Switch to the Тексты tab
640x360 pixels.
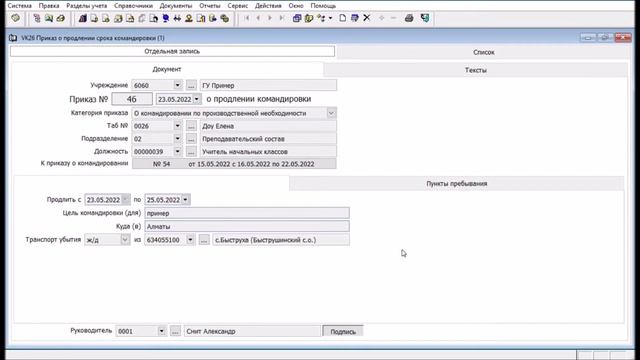click(x=476, y=70)
